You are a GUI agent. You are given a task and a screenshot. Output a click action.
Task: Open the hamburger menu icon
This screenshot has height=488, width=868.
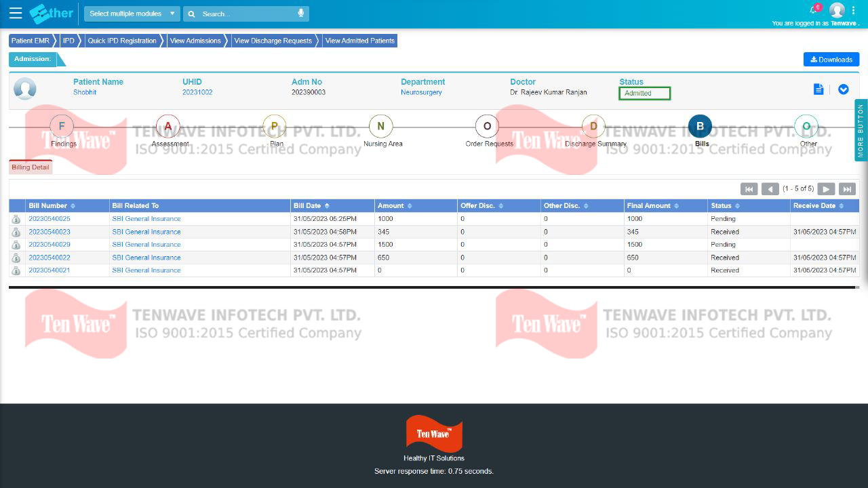15,13
